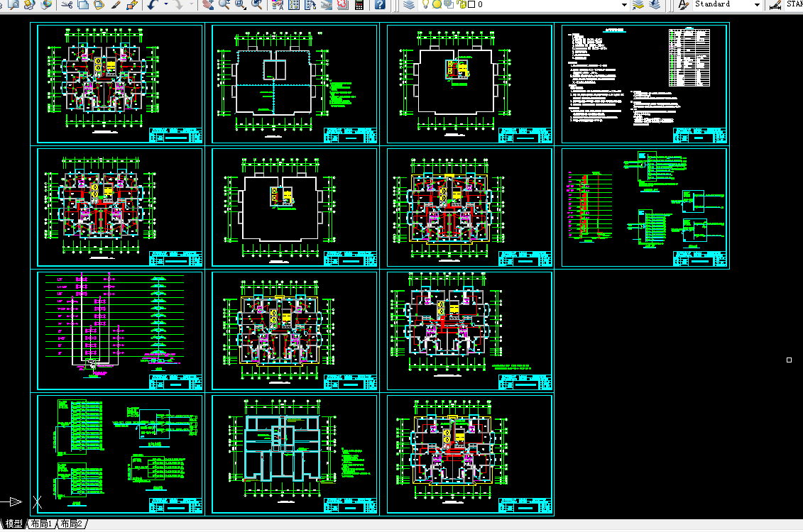This screenshot has width=803, height=532.
Task: Open the Text Style manager icon
Action: click(683, 4)
